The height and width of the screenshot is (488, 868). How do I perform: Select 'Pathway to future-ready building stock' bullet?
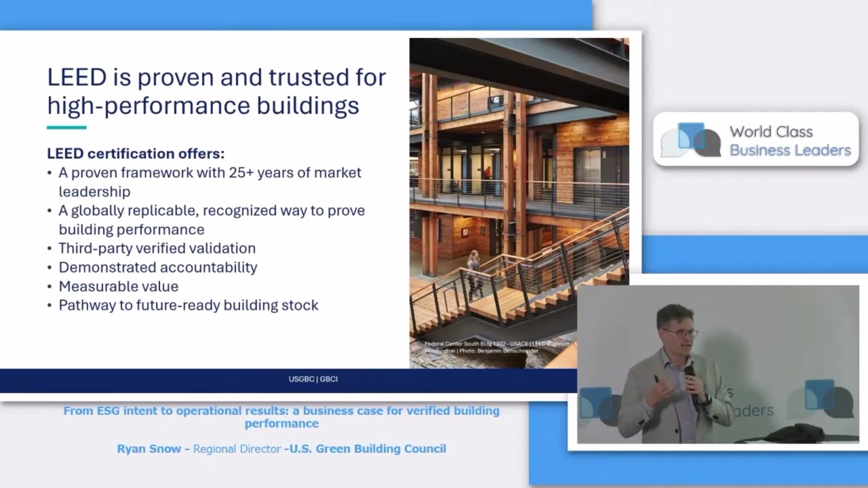(188, 305)
